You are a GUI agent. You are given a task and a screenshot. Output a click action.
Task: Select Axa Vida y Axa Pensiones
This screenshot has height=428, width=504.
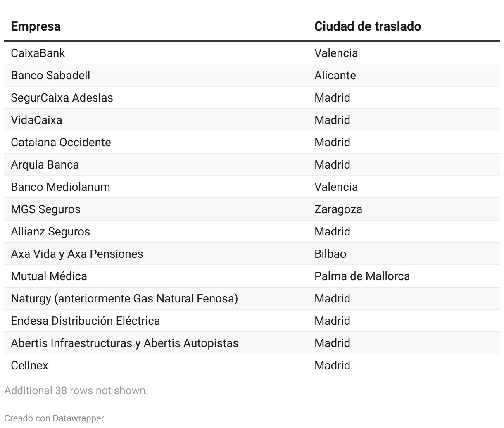click(x=77, y=254)
